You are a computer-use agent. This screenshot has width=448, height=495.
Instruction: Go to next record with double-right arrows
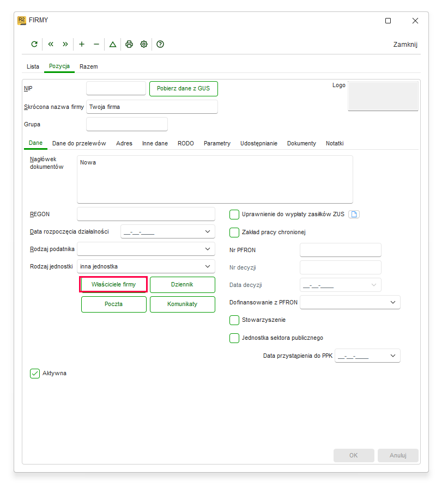click(x=65, y=44)
